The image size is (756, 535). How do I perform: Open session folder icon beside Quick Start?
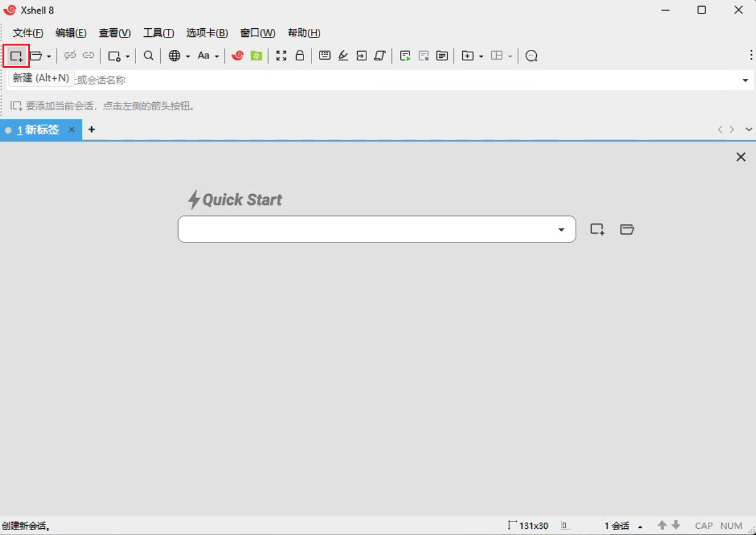pyautogui.click(x=627, y=230)
